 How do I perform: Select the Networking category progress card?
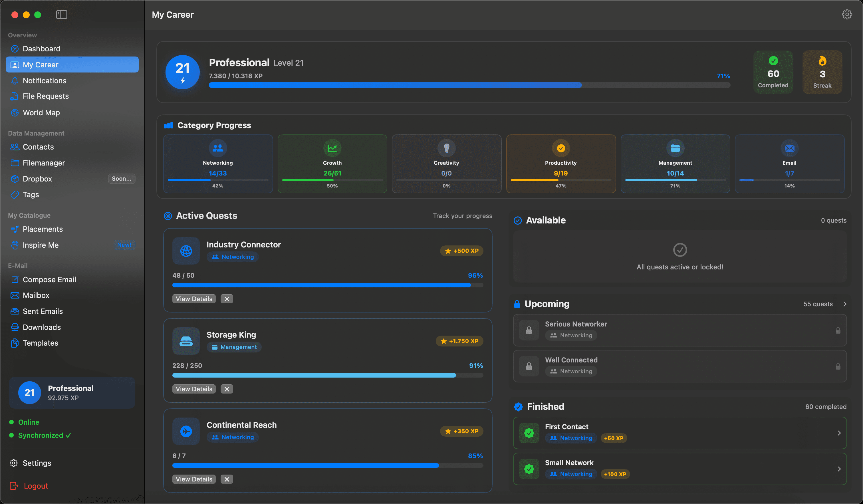(x=218, y=164)
